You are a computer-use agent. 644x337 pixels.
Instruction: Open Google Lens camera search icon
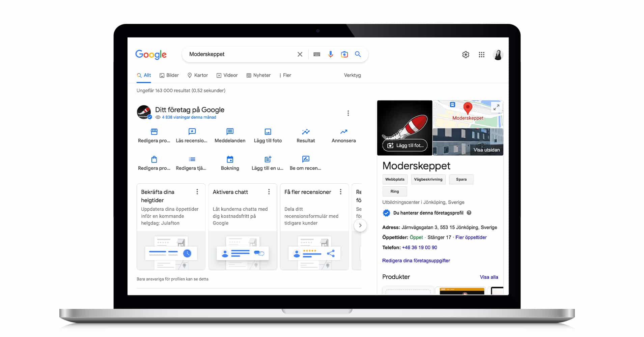coord(344,54)
